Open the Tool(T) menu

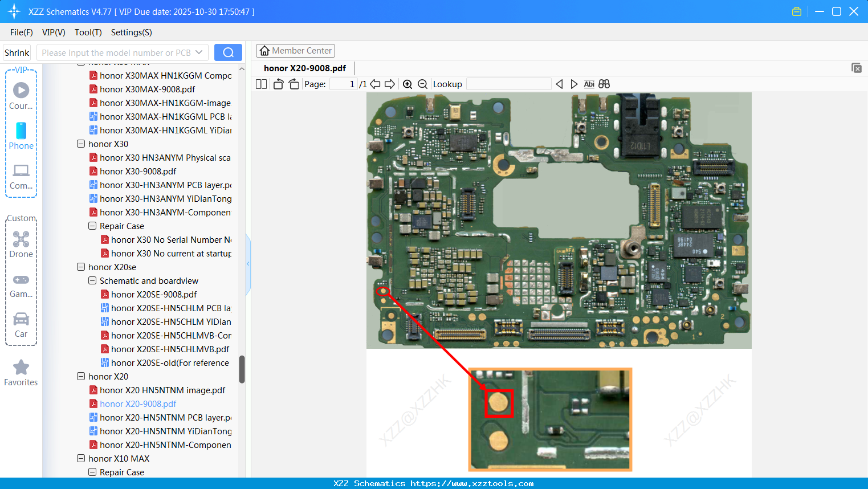(x=88, y=32)
